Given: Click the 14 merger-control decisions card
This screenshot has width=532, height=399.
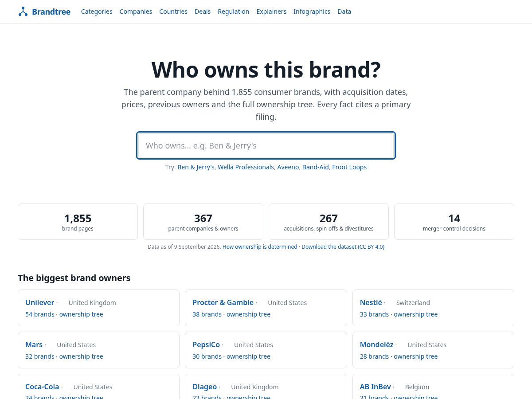Looking at the screenshot, I should [454, 222].
